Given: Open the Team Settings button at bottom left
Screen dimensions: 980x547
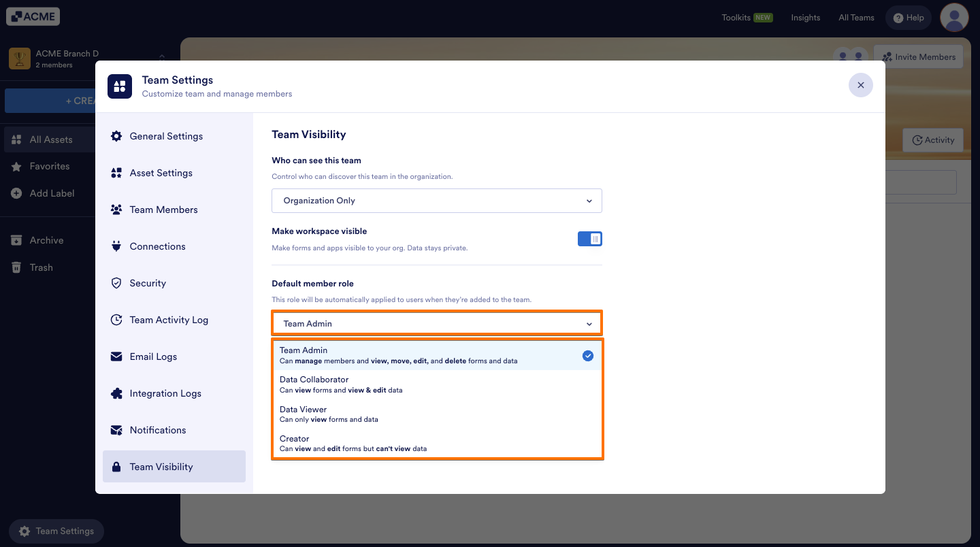Looking at the screenshot, I should tap(56, 531).
